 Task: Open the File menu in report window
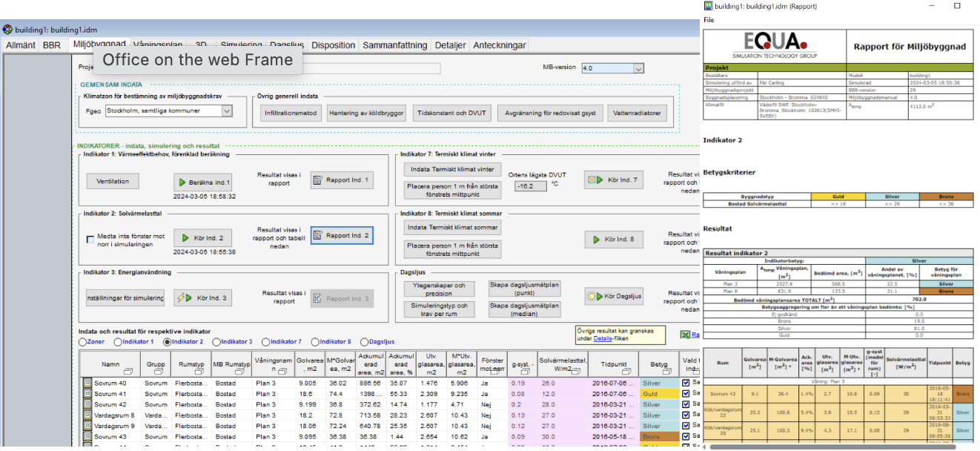[x=709, y=20]
